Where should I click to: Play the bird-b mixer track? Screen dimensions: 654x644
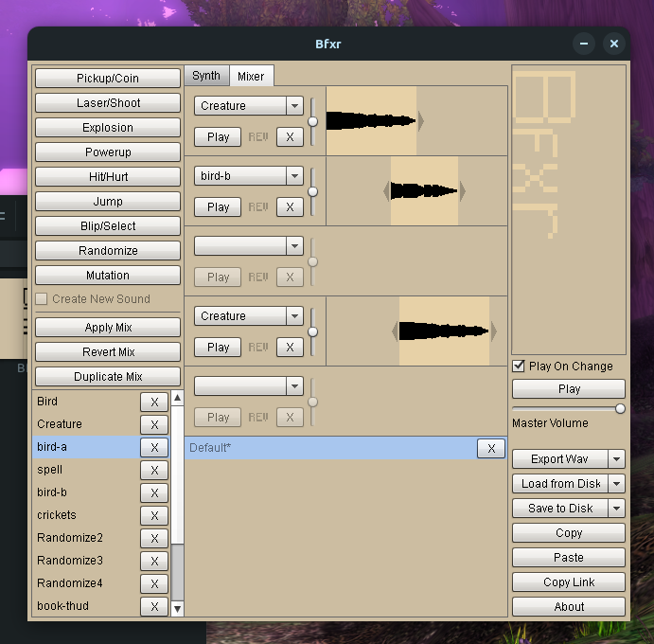click(218, 207)
